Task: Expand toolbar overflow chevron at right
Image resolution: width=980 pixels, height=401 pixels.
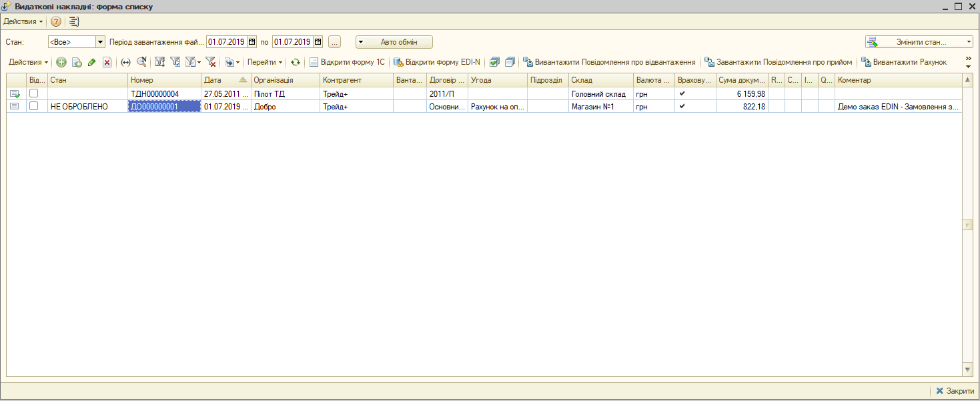Action: (969, 62)
